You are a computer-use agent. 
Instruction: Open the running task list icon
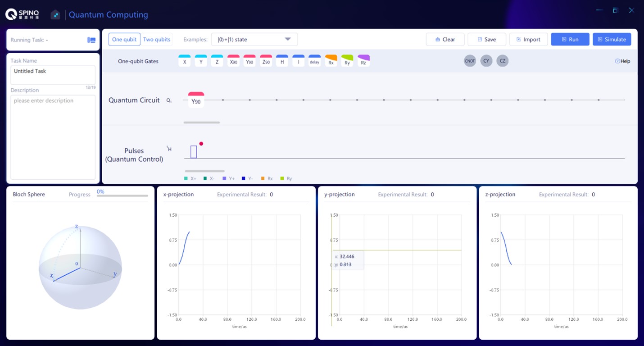click(x=91, y=40)
